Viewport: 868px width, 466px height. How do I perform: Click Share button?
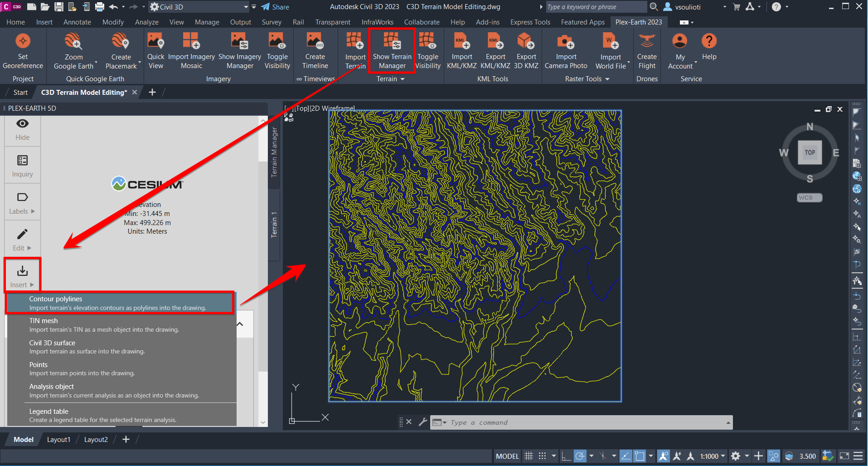click(275, 7)
